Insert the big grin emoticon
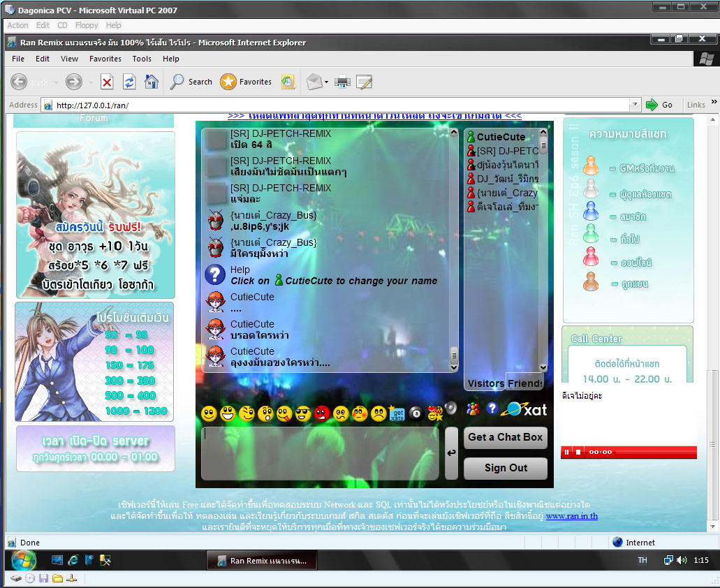This screenshot has width=720, height=588. pyautogui.click(x=228, y=413)
